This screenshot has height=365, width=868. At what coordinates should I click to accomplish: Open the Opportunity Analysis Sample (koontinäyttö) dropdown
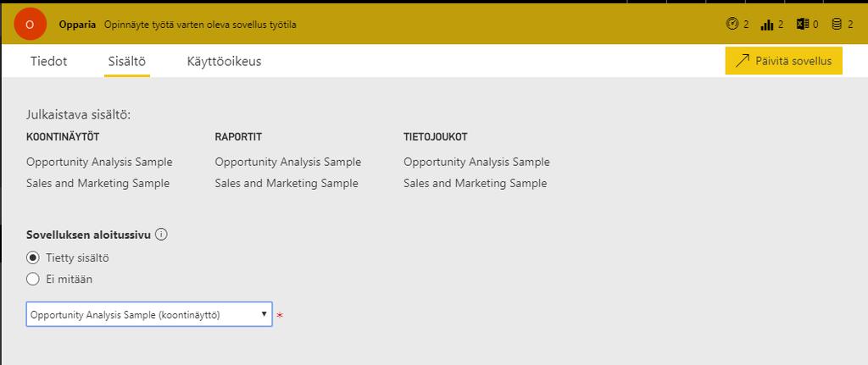point(149,314)
